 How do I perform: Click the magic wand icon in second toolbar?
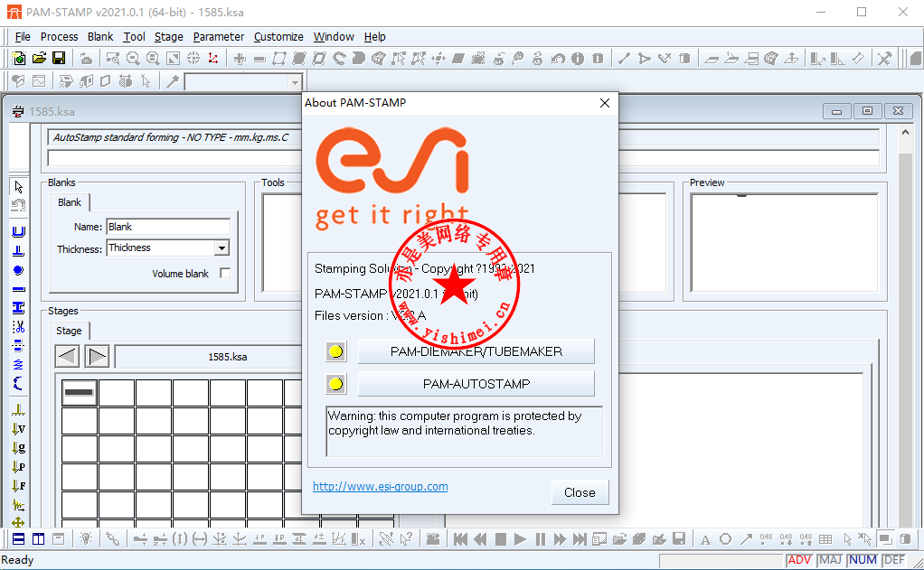pos(173,81)
